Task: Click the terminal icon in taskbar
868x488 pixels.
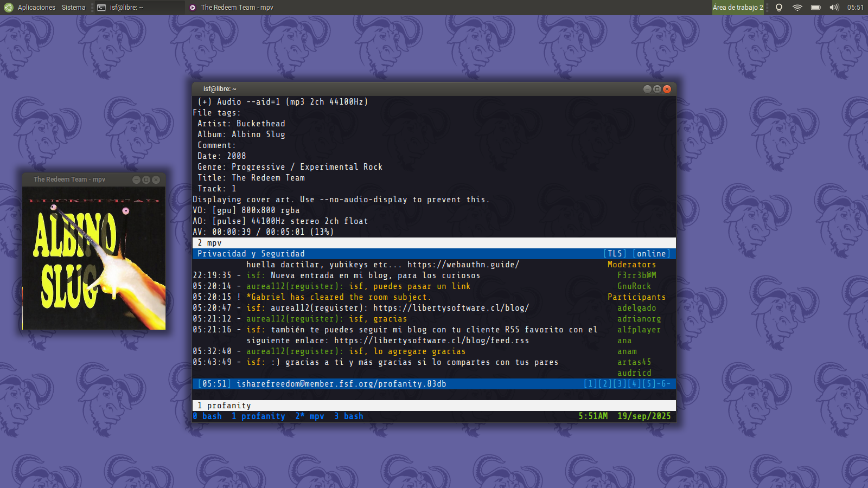Action: (x=101, y=8)
